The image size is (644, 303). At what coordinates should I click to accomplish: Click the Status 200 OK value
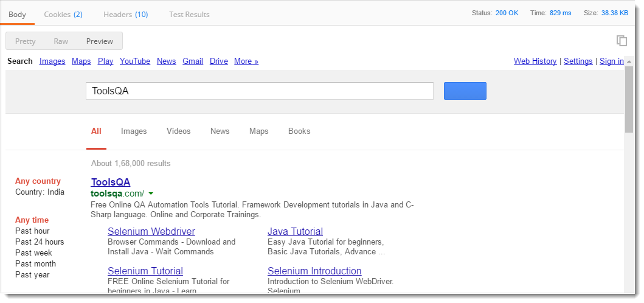[x=507, y=13]
